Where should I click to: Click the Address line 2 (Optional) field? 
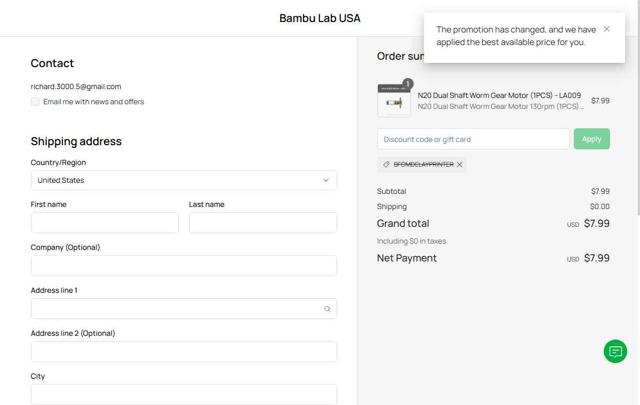click(183, 352)
